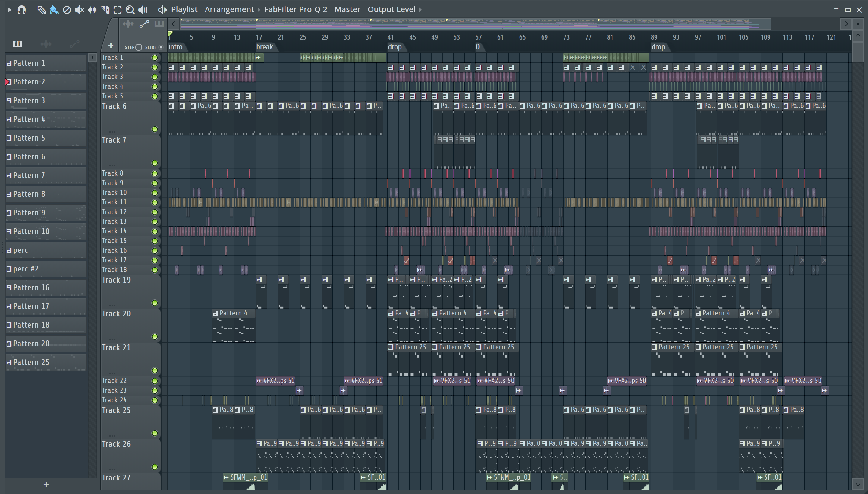The height and width of the screenshot is (494, 868).
Task: Add a new pattern with bottom plus
Action: [46, 484]
